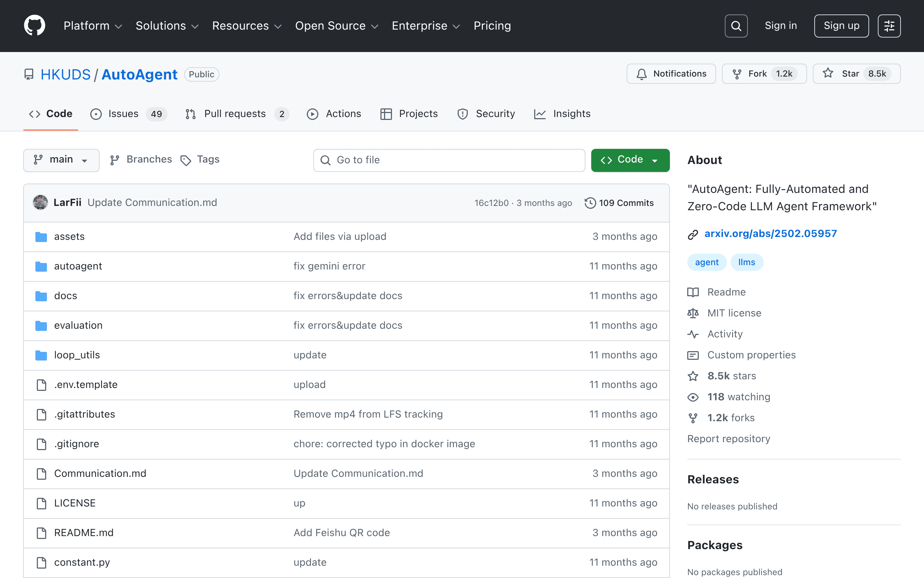This screenshot has height=578, width=924.
Task: Click the Readme book icon
Action: pyautogui.click(x=693, y=293)
